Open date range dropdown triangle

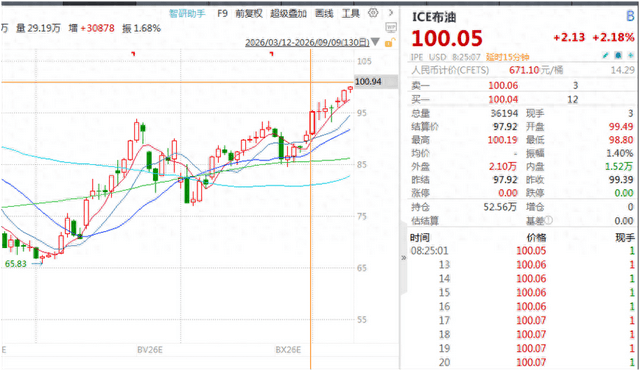(x=375, y=42)
